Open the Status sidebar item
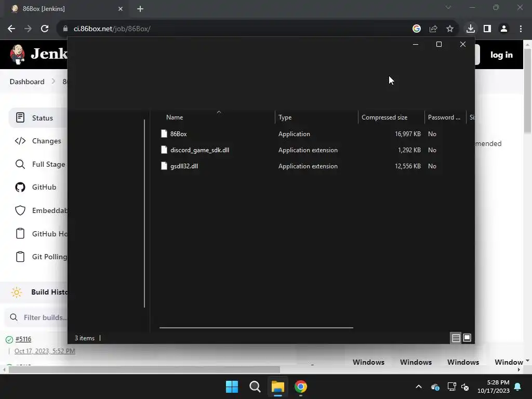The height and width of the screenshot is (399, 532). pyautogui.click(x=38, y=118)
